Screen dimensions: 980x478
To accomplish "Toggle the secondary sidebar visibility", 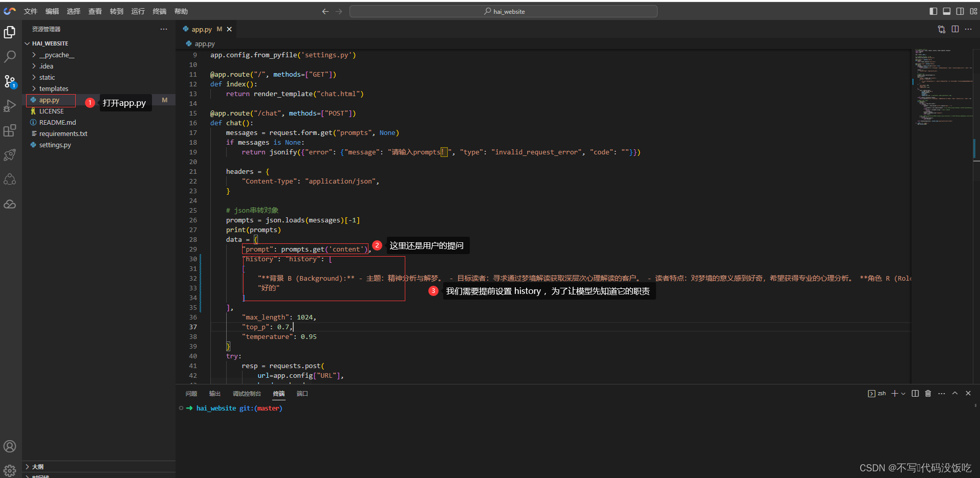I will pyautogui.click(x=960, y=11).
